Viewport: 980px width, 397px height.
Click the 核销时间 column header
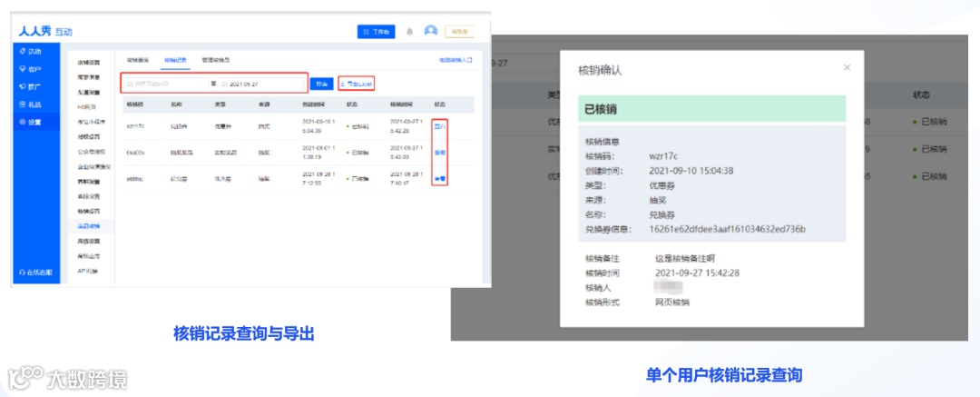pos(399,104)
